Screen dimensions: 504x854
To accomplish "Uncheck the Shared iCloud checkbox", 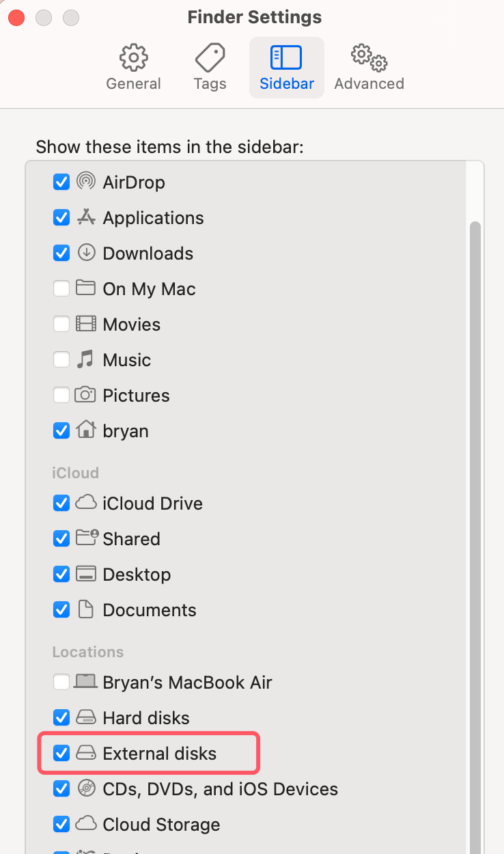I will pyautogui.click(x=61, y=538).
